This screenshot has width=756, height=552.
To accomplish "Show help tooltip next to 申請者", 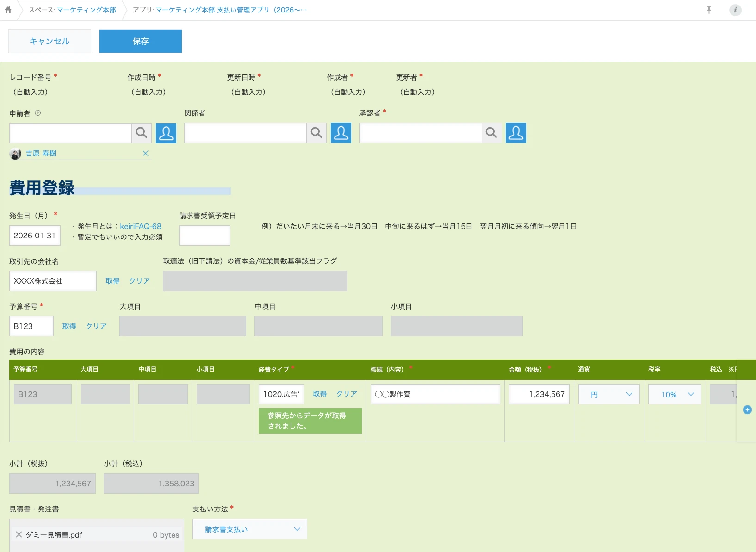I will (x=38, y=113).
